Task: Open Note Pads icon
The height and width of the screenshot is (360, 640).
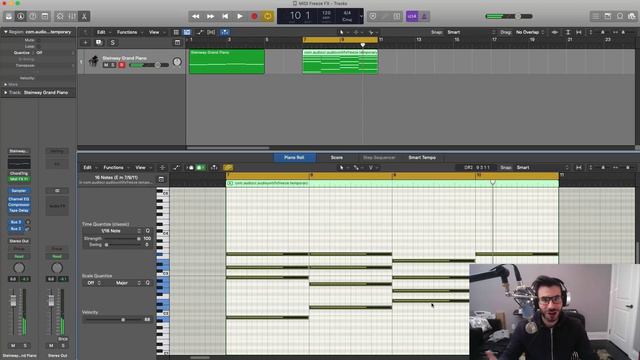Action: pos(608,16)
